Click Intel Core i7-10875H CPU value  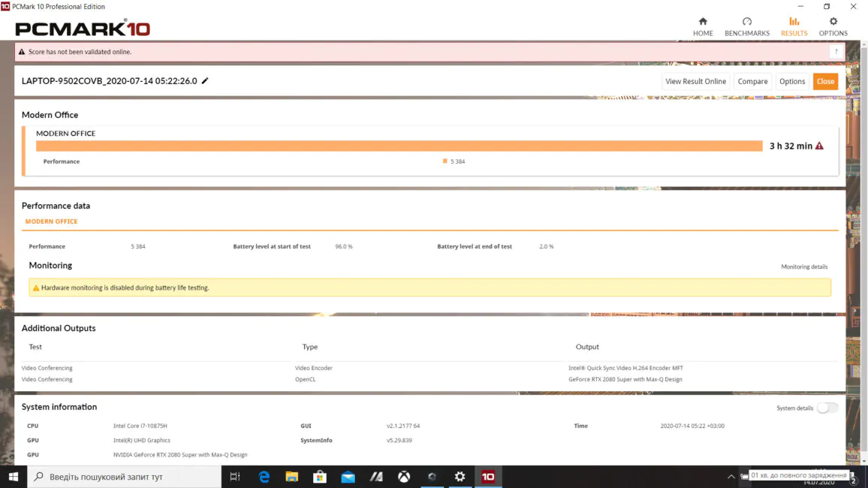(x=140, y=426)
